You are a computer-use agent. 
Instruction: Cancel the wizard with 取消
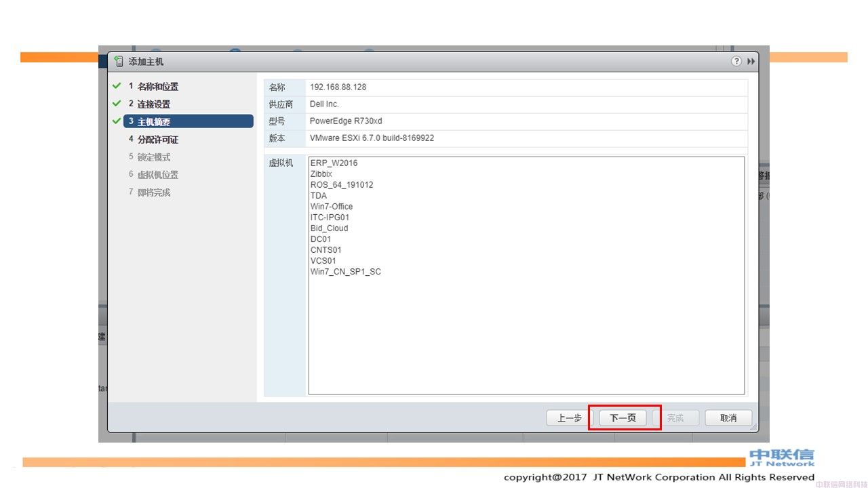point(728,418)
